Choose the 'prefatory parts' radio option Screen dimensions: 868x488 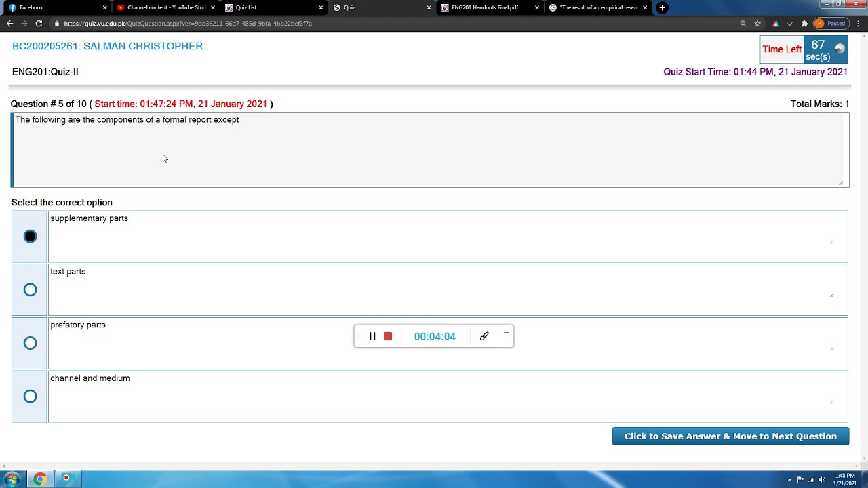tap(30, 343)
